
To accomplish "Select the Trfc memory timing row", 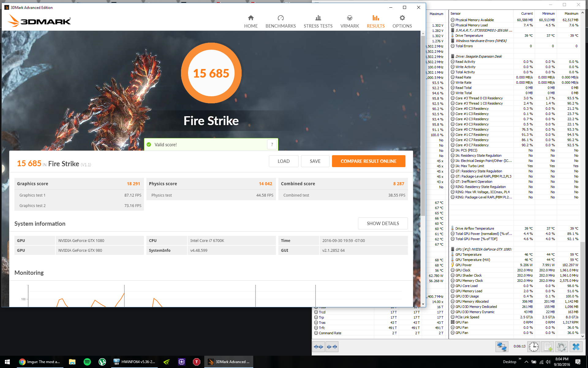I will point(379,328).
